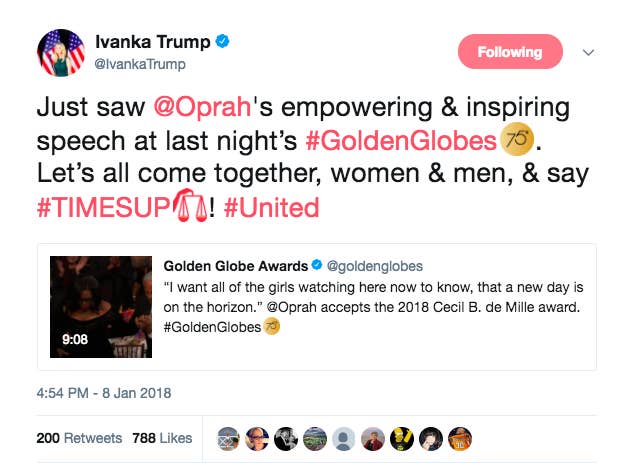Open the first liker avatar in the row
The height and width of the screenshot is (463, 632).
(228, 439)
